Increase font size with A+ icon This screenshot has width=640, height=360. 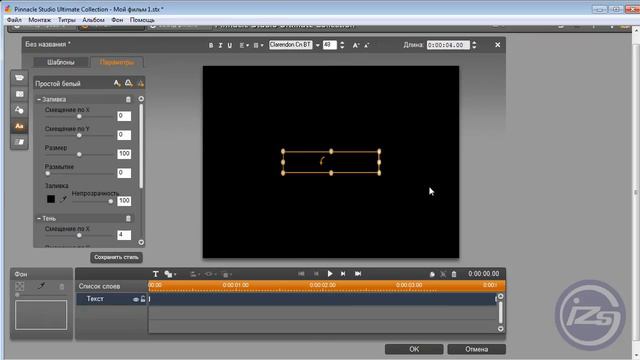click(356, 45)
